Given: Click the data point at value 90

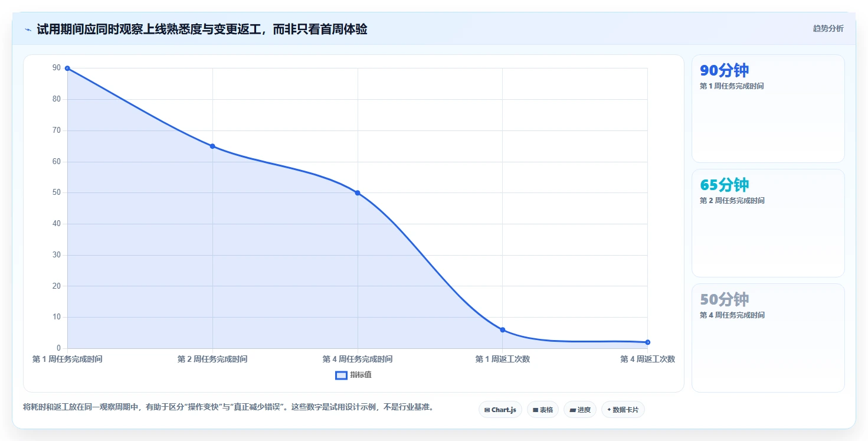Looking at the screenshot, I should tap(67, 68).
